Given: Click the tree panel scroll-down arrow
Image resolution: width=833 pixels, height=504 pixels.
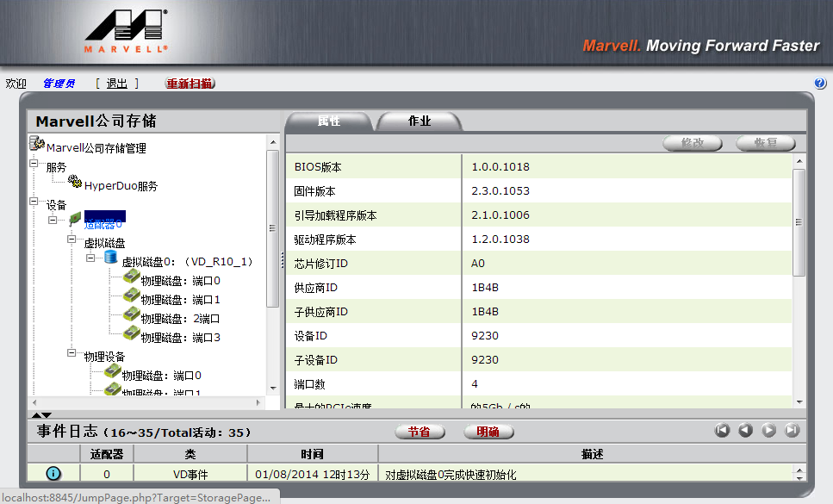Looking at the screenshot, I should coord(272,389).
